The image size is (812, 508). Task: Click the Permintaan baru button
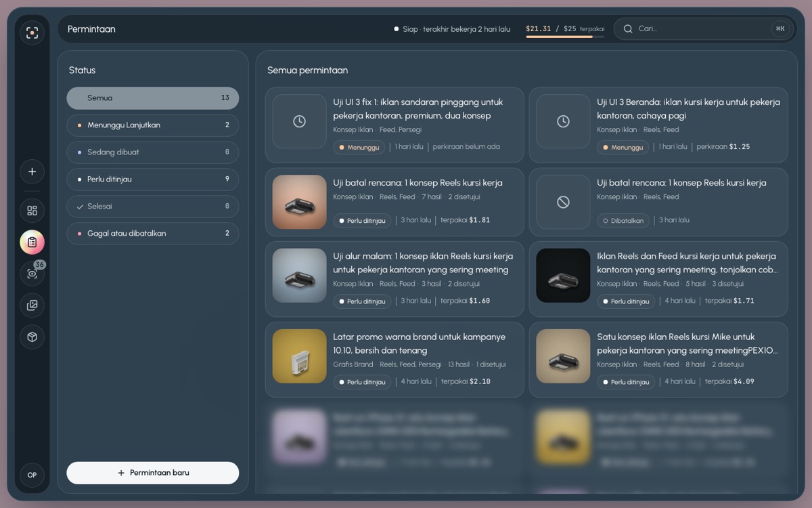click(152, 473)
